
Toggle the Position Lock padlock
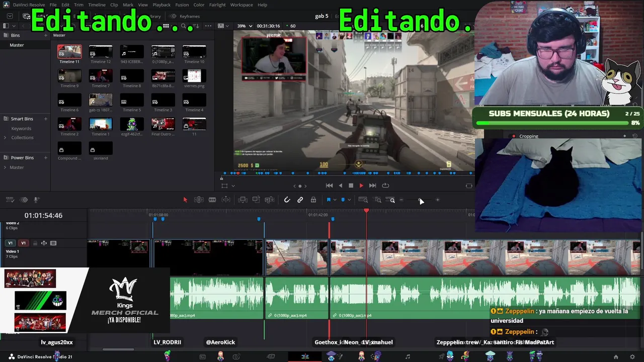click(x=313, y=200)
